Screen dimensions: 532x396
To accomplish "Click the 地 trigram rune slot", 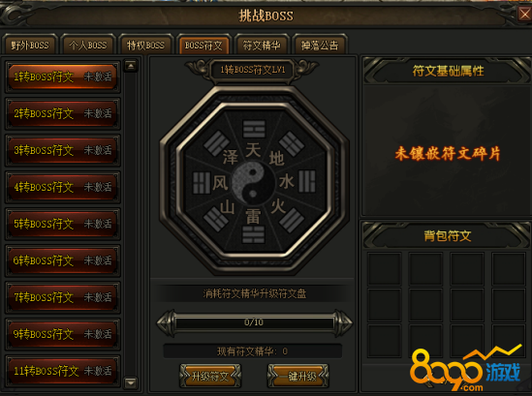I will pyautogui.click(x=291, y=143).
